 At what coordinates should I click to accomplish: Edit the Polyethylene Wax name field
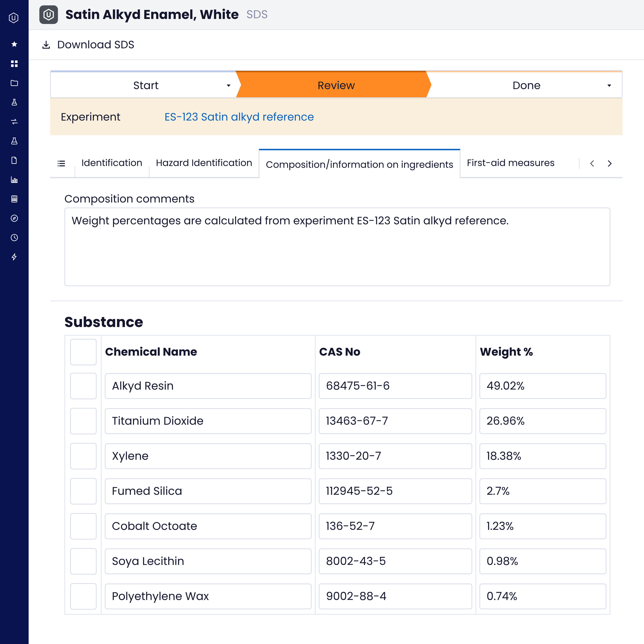click(208, 596)
